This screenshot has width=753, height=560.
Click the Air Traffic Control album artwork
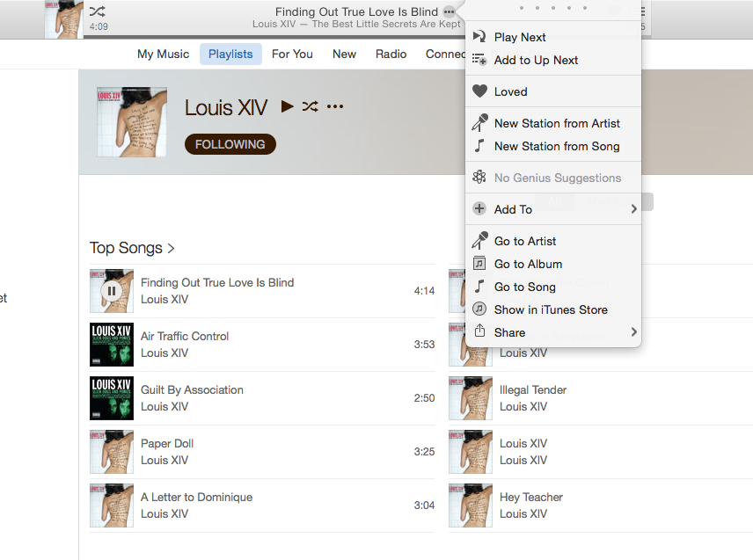(x=112, y=345)
